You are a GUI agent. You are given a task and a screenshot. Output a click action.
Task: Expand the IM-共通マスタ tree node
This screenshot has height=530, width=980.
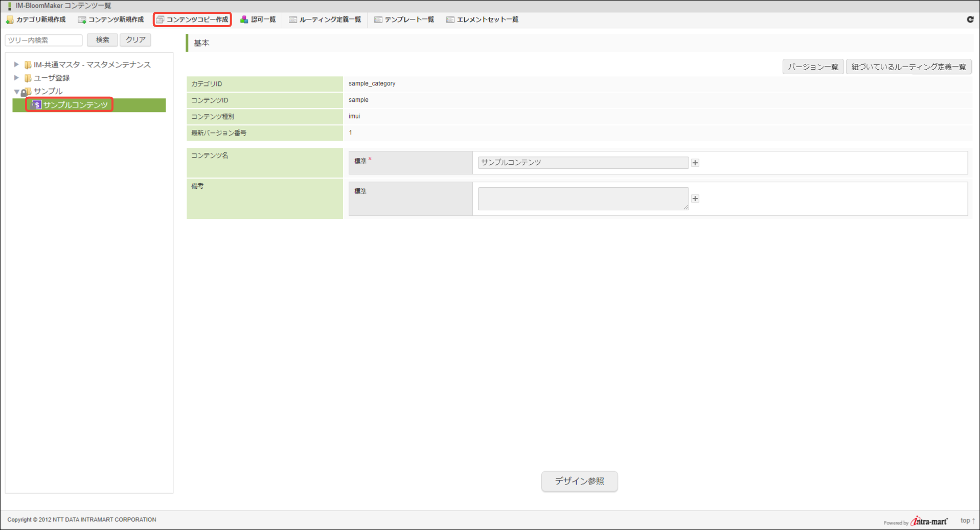coord(16,64)
